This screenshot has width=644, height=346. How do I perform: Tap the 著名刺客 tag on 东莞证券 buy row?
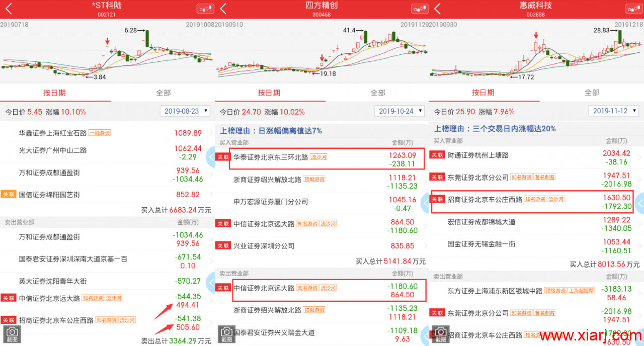point(545,178)
